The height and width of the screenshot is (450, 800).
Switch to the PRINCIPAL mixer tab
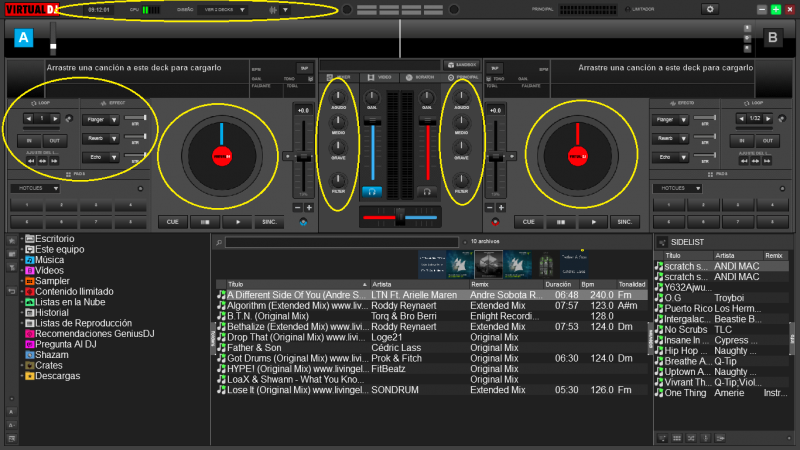(x=462, y=78)
